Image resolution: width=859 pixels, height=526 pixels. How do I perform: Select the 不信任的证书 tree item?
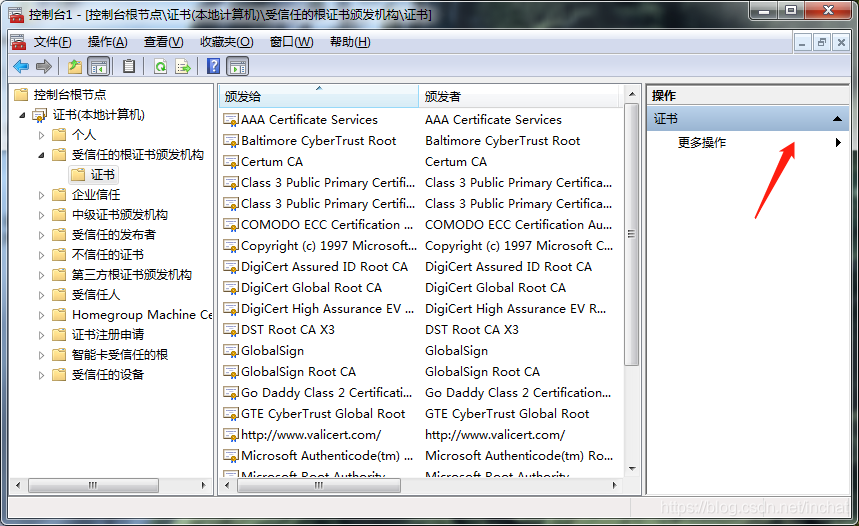pyautogui.click(x=107, y=255)
